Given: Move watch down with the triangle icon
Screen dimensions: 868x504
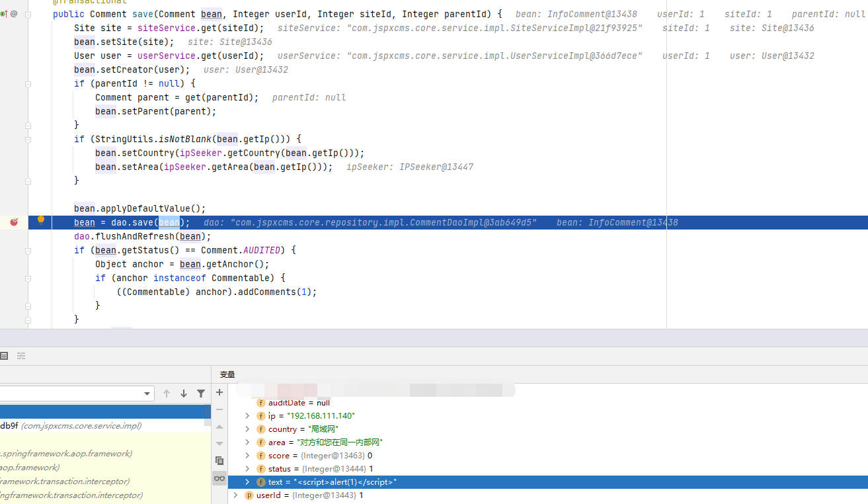Looking at the screenshot, I should tap(219, 443).
